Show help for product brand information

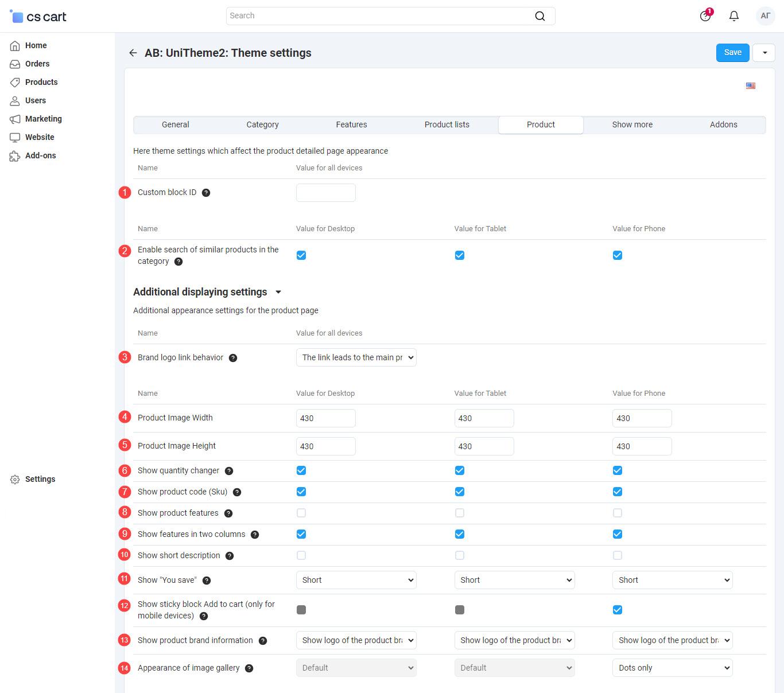263,641
